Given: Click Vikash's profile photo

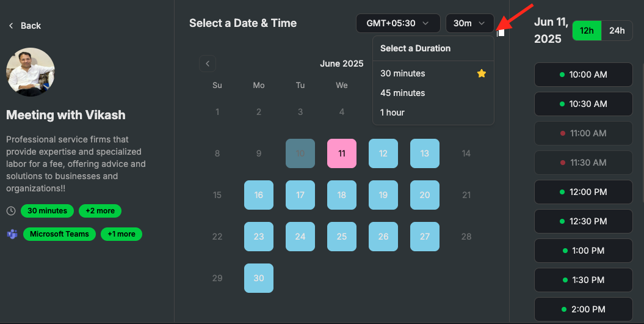Looking at the screenshot, I should (x=31, y=72).
